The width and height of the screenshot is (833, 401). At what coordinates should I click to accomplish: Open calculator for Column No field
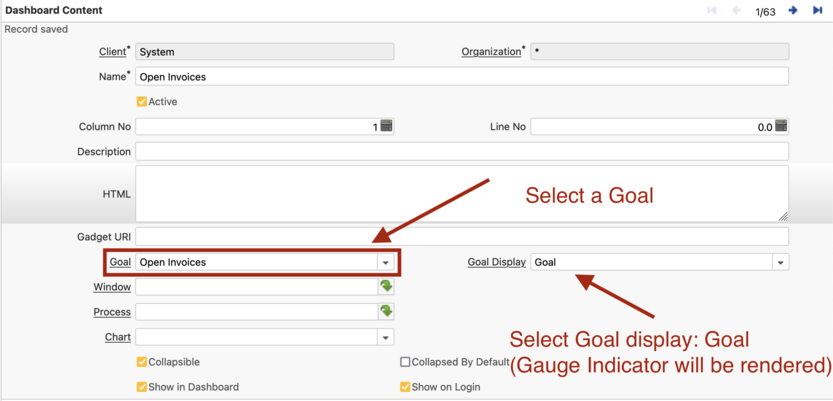386,127
